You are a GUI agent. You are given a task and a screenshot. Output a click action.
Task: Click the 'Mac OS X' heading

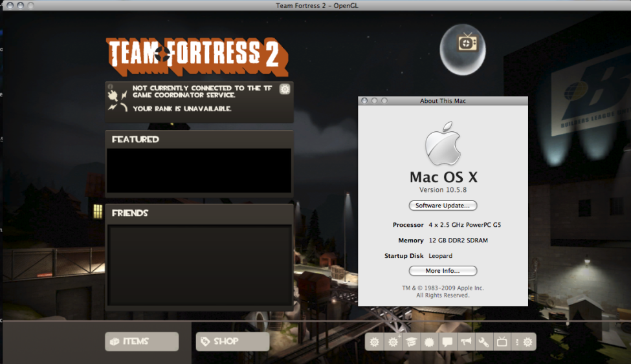[x=443, y=177]
